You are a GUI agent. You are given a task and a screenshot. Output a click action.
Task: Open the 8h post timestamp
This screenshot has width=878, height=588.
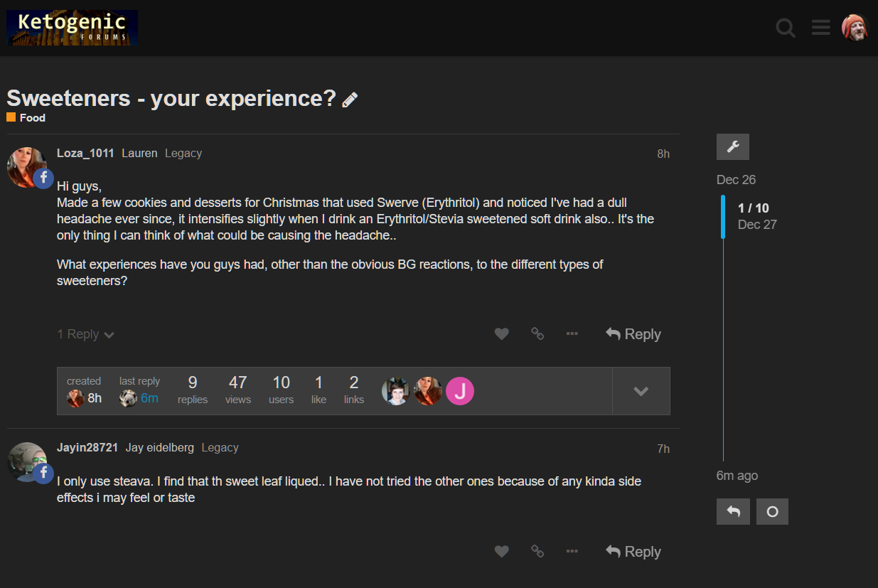(663, 154)
